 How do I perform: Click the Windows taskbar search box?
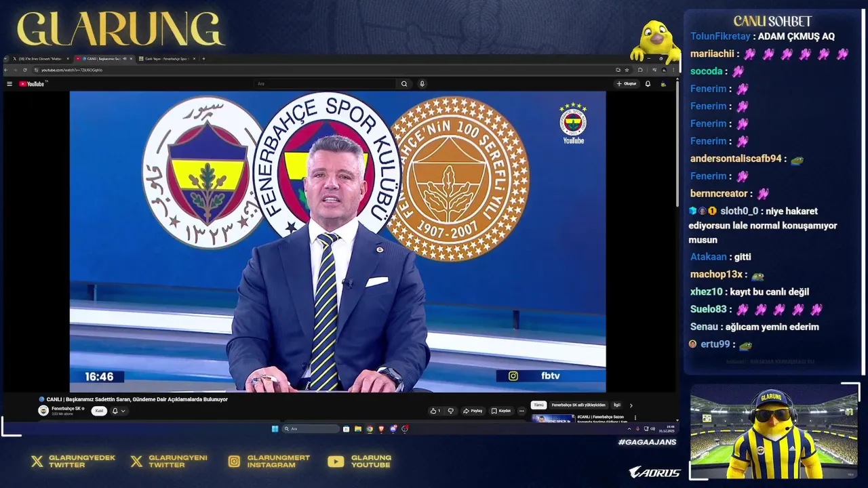click(x=311, y=428)
